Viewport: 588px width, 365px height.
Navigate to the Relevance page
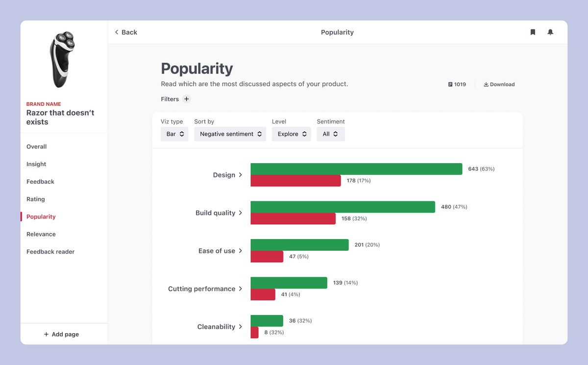[41, 234]
